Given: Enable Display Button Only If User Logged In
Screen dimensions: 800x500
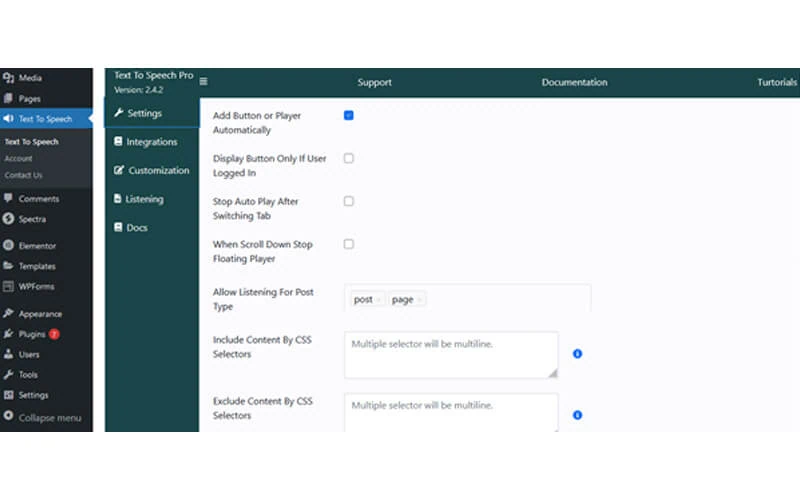Looking at the screenshot, I should coord(349,159).
